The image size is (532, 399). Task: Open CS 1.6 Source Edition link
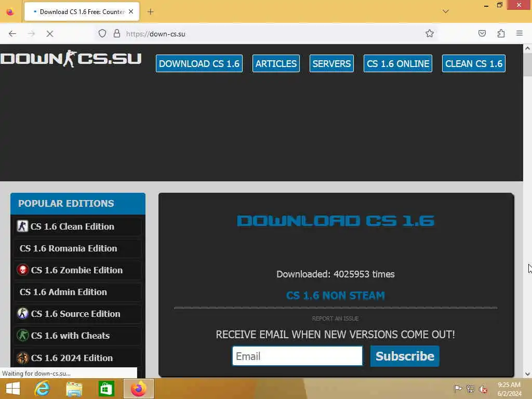[x=78, y=314]
